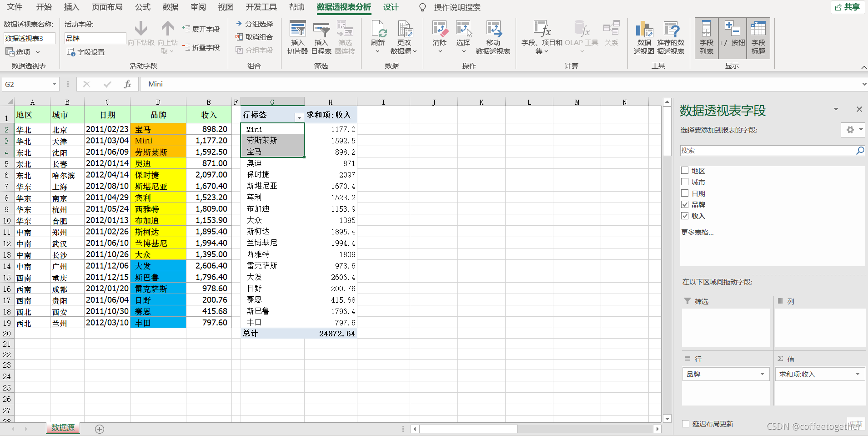Image resolution: width=868 pixels, height=436 pixels.
Task: Switch to the 设计 tab
Action: [391, 7]
